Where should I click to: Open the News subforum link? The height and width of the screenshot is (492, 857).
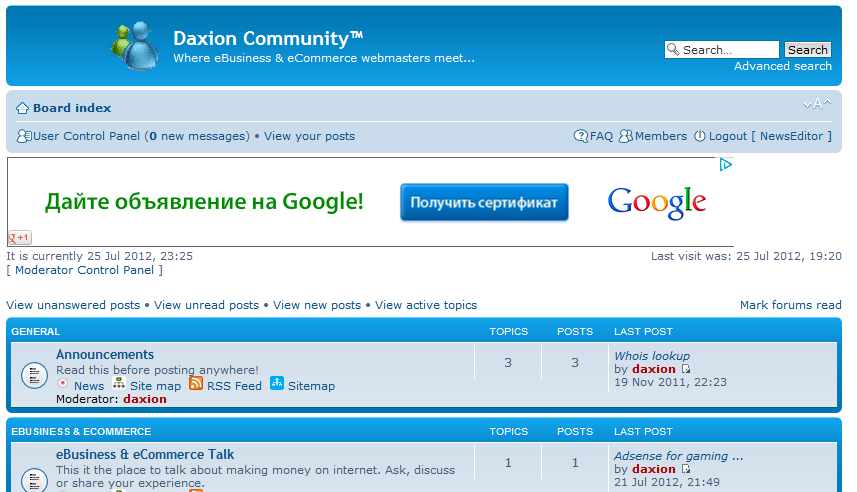click(x=89, y=386)
